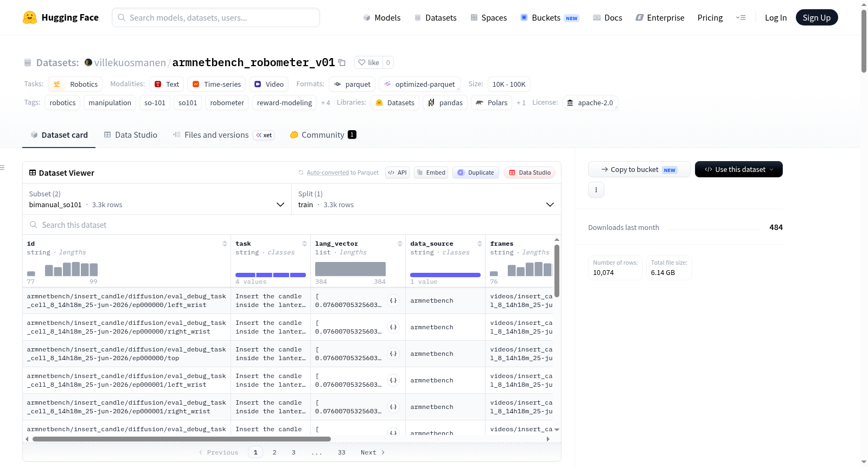Expand the +4 more tags
Image resolution: width=868 pixels, height=467 pixels.
point(325,103)
